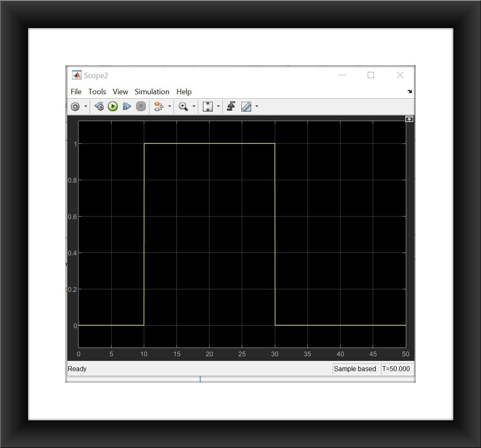Image resolution: width=481 pixels, height=448 pixels.
Task: Select the Measurements ruler tool
Action: [245, 106]
